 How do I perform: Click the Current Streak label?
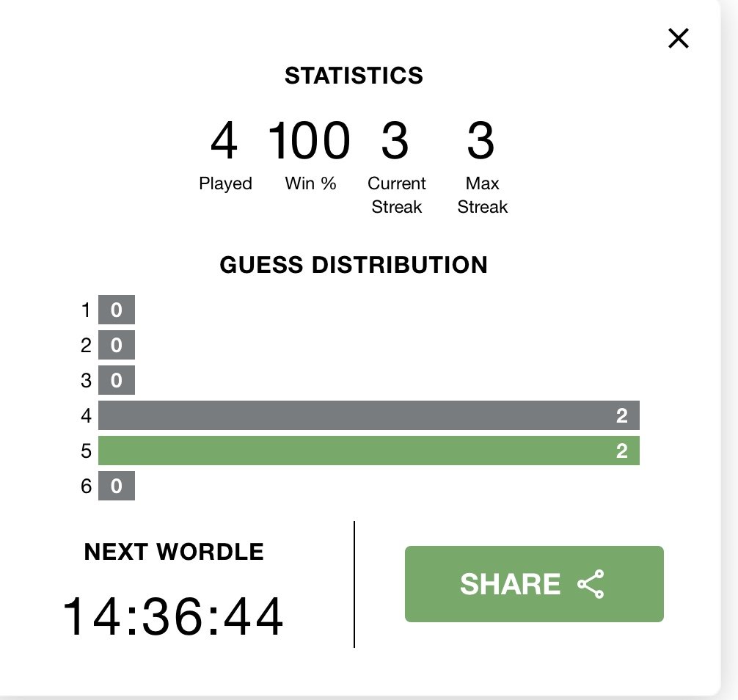(x=396, y=195)
